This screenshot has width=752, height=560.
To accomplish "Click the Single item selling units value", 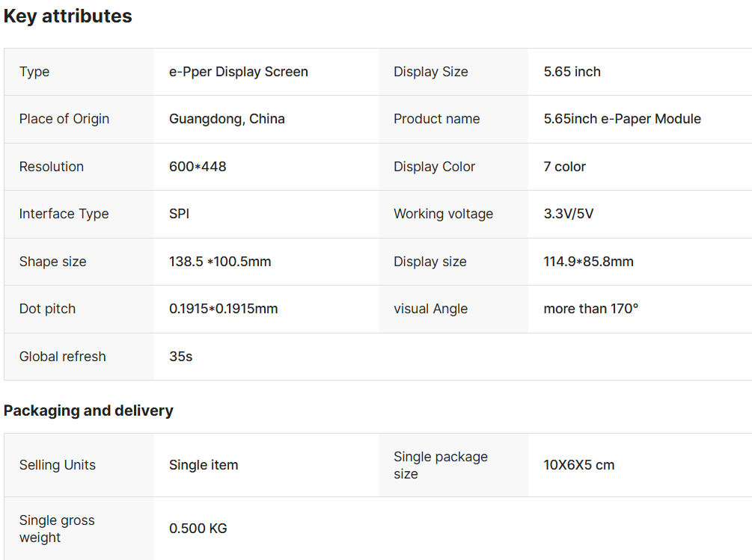I will pyautogui.click(x=204, y=465).
